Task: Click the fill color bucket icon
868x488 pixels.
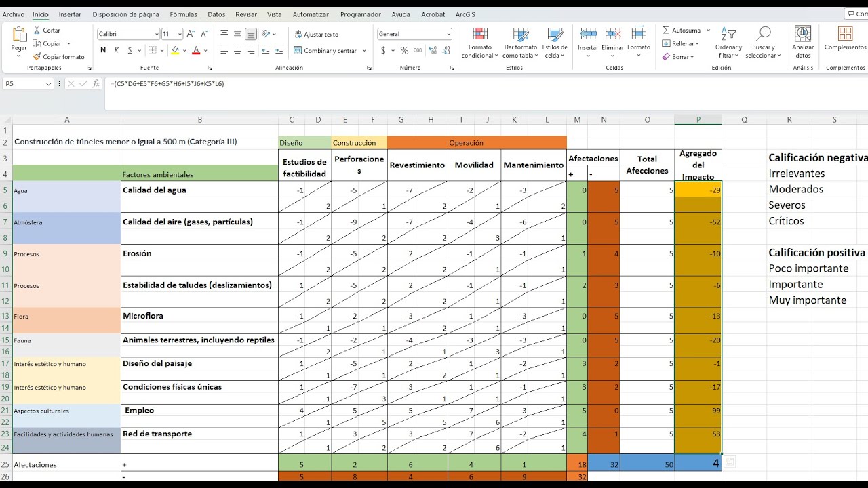Action: click(175, 50)
